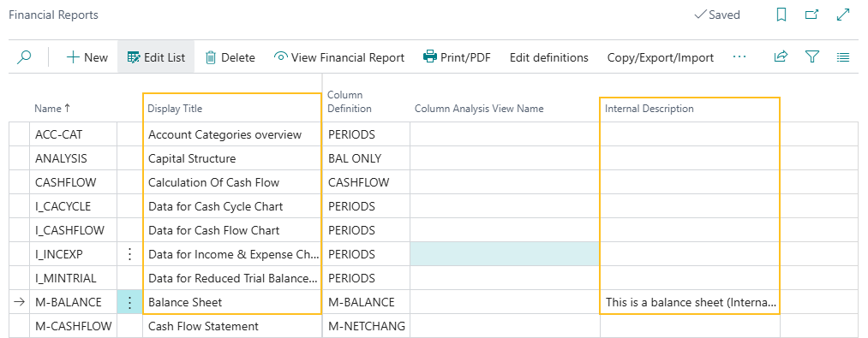Screen dimensions: 868x338
Task: Click BAL ONLY column definition cell
Action: [367, 159]
